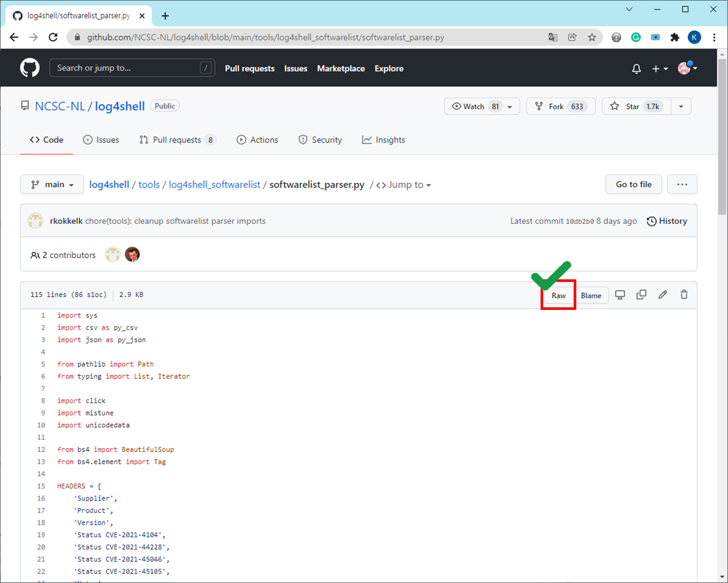Switch to the Code tab

tap(47, 140)
